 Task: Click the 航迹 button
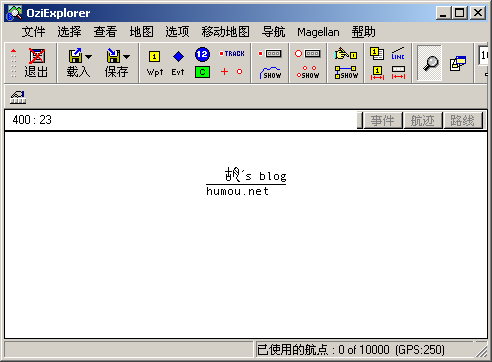tap(423, 120)
